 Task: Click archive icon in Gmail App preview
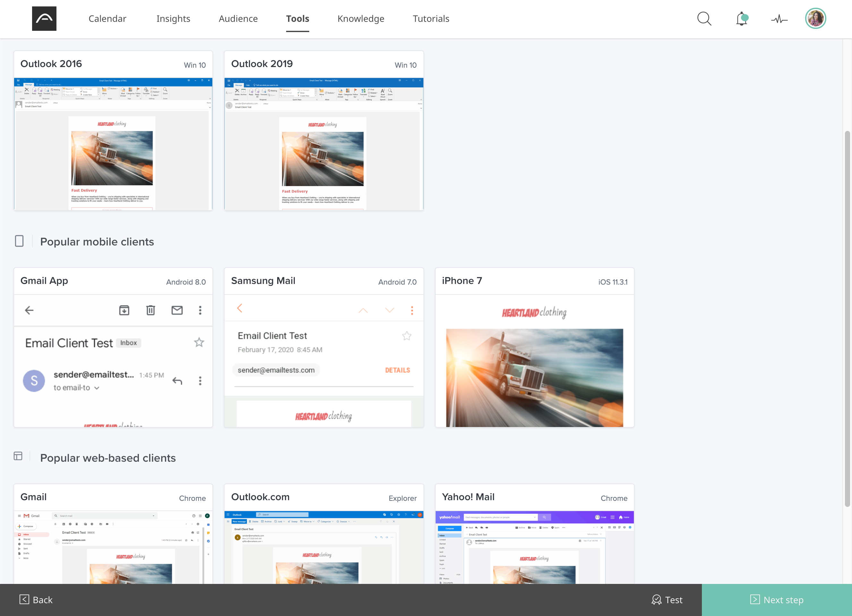[124, 310]
